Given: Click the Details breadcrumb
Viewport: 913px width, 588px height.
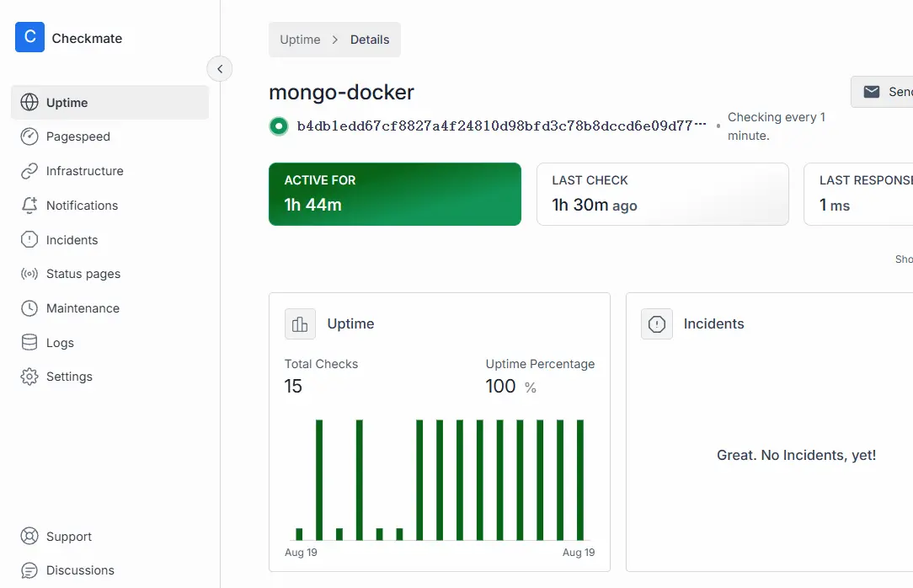Looking at the screenshot, I should [370, 40].
